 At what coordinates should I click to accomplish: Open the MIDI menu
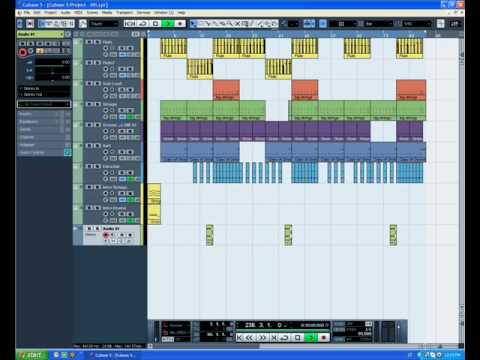[78, 13]
